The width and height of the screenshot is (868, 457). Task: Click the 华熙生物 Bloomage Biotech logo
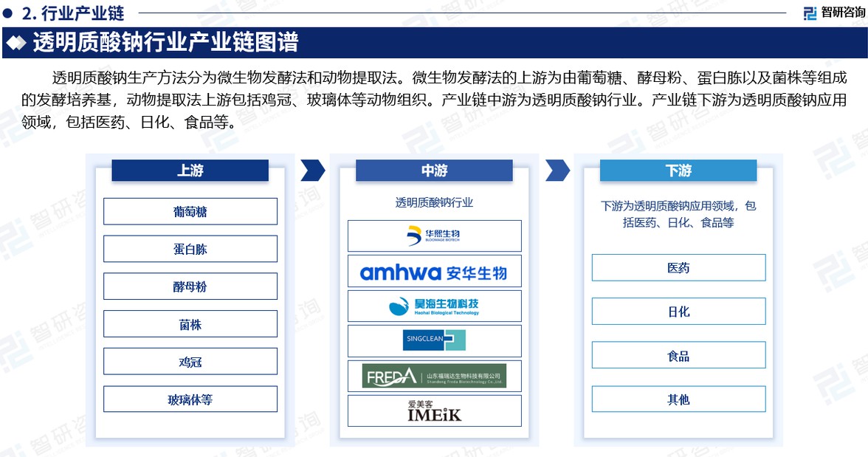point(434,236)
